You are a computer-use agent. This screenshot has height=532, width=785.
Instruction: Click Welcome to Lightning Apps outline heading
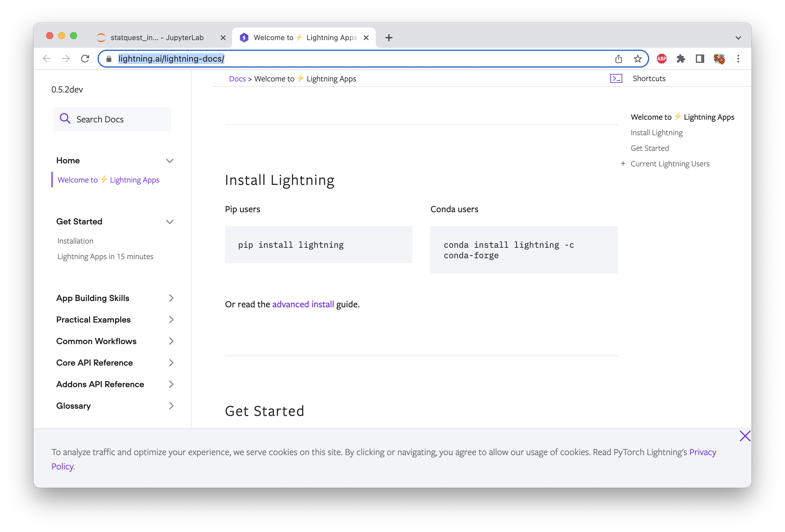[x=683, y=117]
